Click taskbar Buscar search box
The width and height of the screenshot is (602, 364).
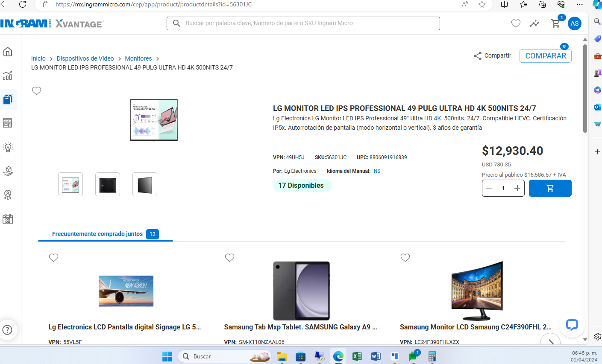(224, 356)
